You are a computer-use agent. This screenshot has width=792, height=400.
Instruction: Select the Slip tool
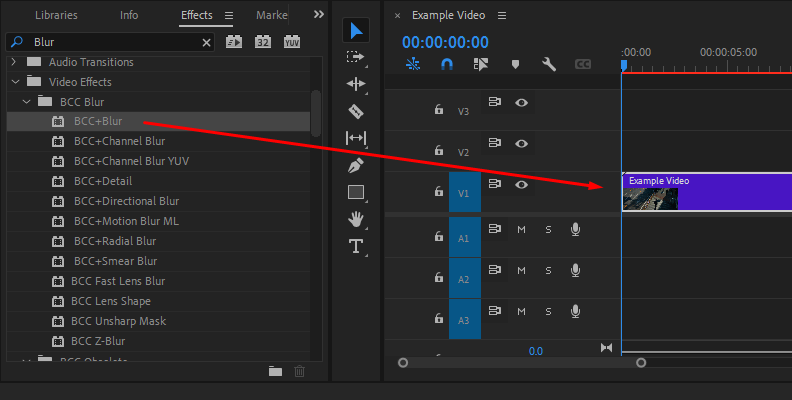tap(356, 138)
